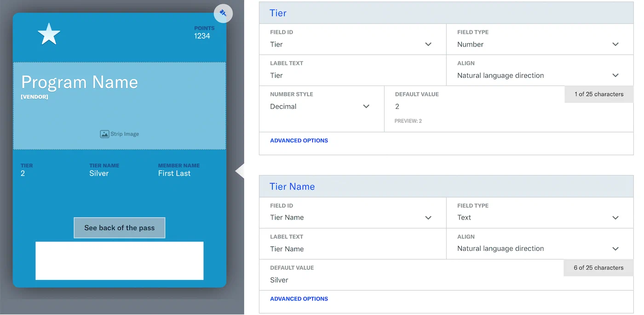The height and width of the screenshot is (315, 644).
Task: Click the paintbrush styling icon above the pass
Action: tap(223, 13)
